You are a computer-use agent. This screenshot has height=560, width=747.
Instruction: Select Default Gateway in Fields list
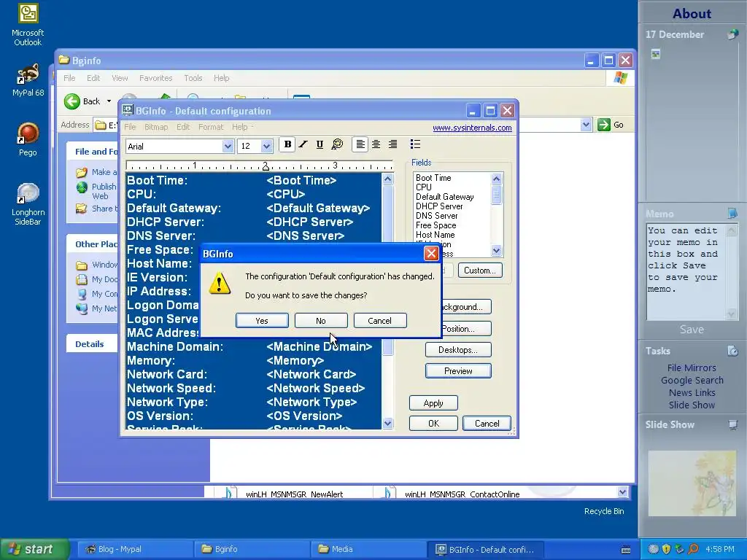click(x=444, y=197)
